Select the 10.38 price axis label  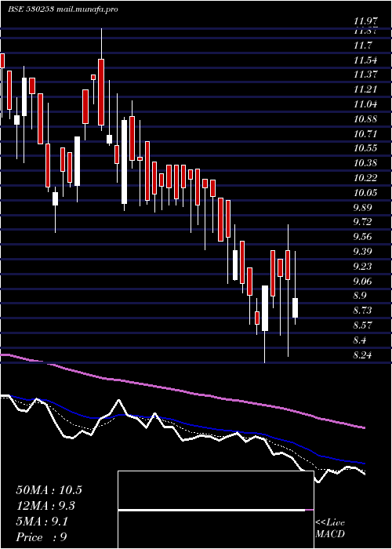pyautogui.click(x=365, y=163)
